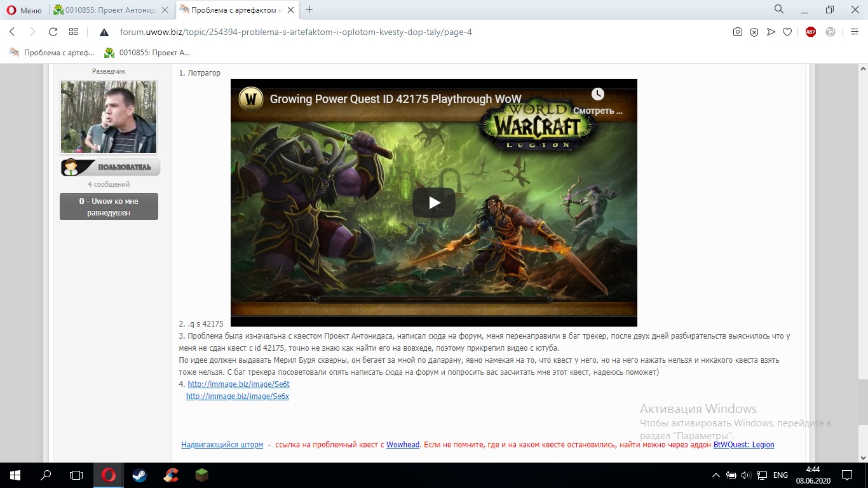
Task: Open Speed Dial start page grid icon
Action: pyautogui.click(x=73, y=32)
